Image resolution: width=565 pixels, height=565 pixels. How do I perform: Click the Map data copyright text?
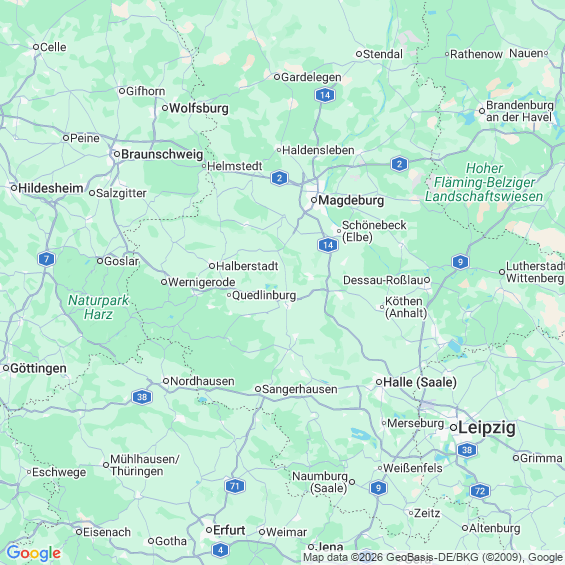(x=433, y=557)
